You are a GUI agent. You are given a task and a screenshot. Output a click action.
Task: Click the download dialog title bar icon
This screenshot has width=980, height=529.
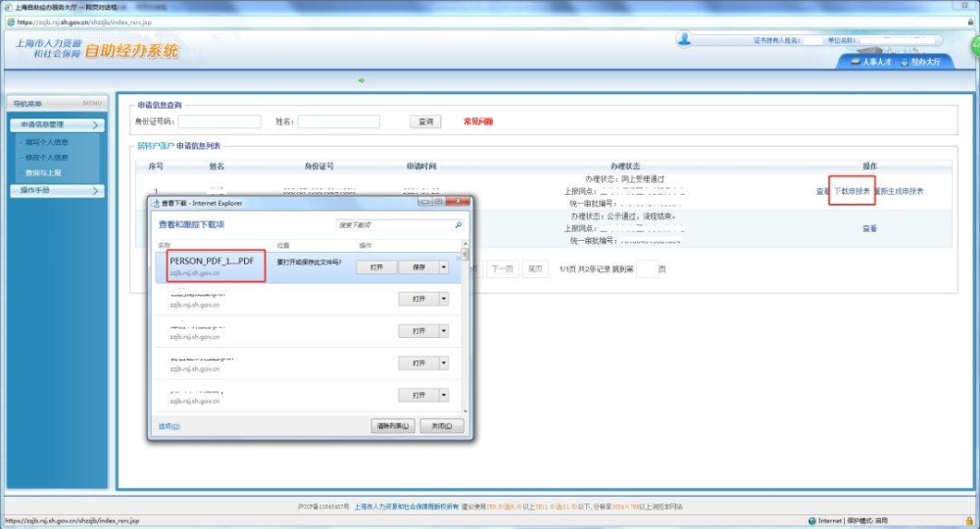[x=155, y=203]
